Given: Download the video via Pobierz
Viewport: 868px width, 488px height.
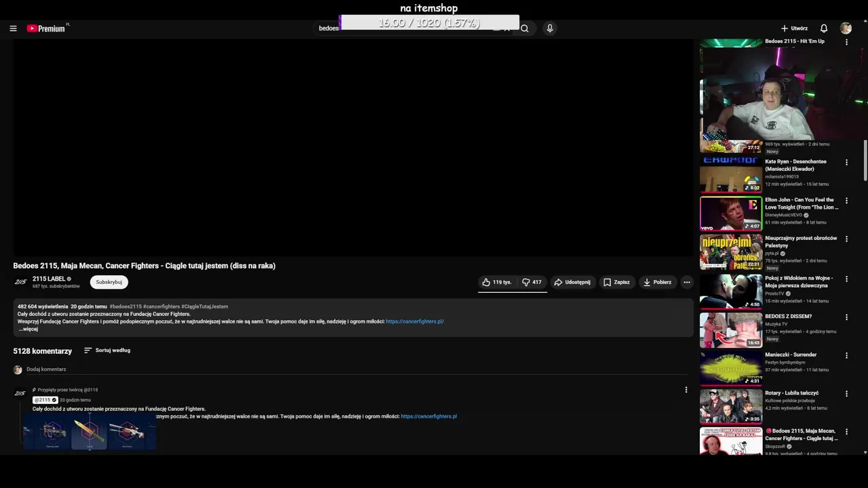Looking at the screenshot, I should coord(657,282).
